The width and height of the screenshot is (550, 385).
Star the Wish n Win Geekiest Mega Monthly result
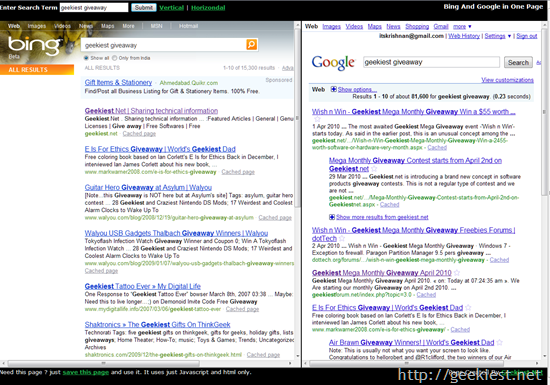(317, 119)
